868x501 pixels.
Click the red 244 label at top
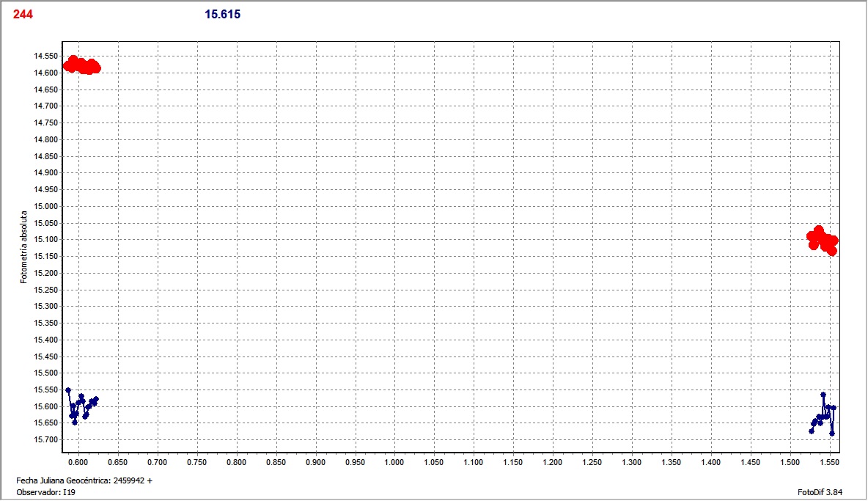(x=23, y=14)
